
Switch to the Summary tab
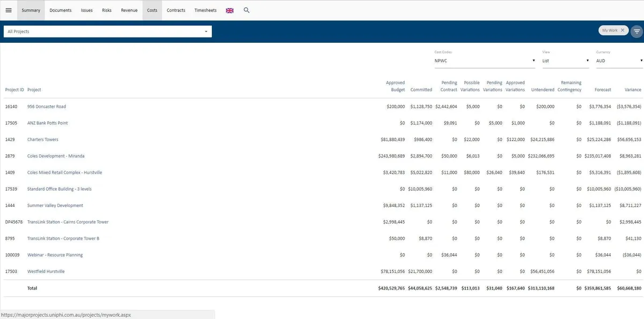pyautogui.click(x=31, y=10)
